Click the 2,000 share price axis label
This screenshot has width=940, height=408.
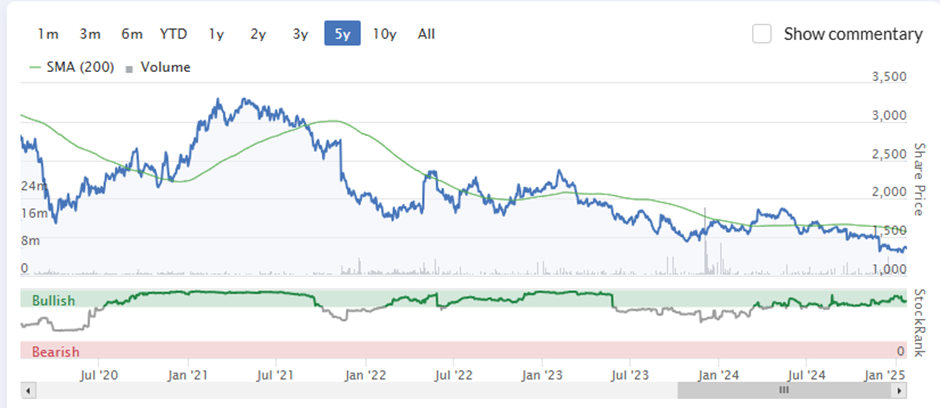click(887, 193)
